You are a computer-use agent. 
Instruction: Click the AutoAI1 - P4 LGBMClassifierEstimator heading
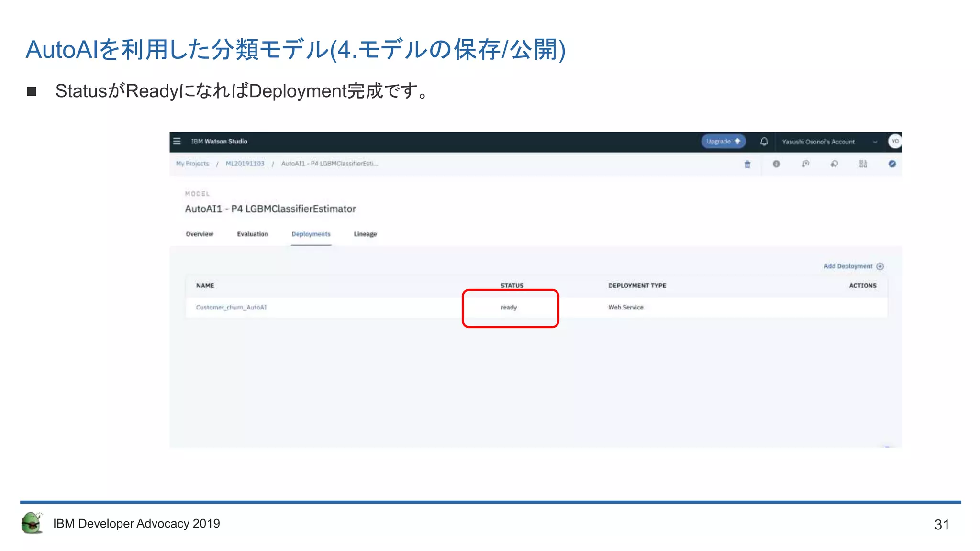270,209
